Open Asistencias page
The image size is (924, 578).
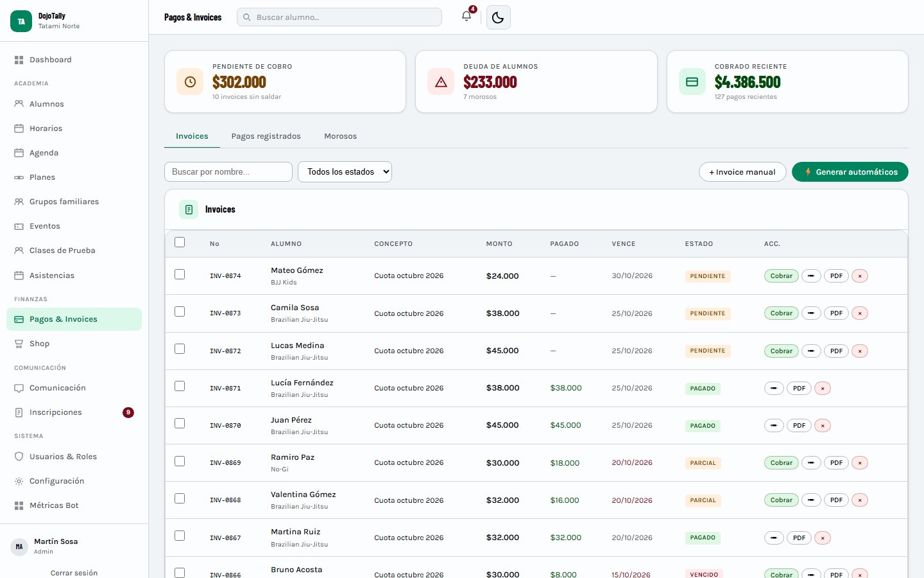74,276
